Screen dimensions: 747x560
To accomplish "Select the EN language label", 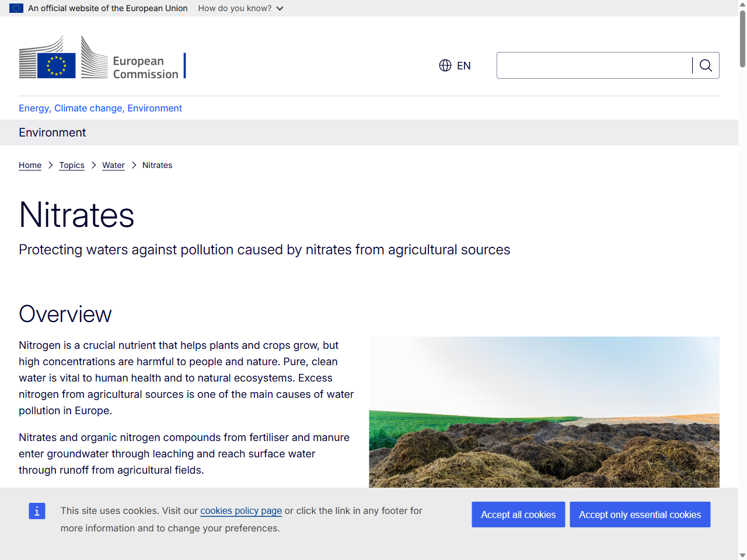I will pos(463,65).
